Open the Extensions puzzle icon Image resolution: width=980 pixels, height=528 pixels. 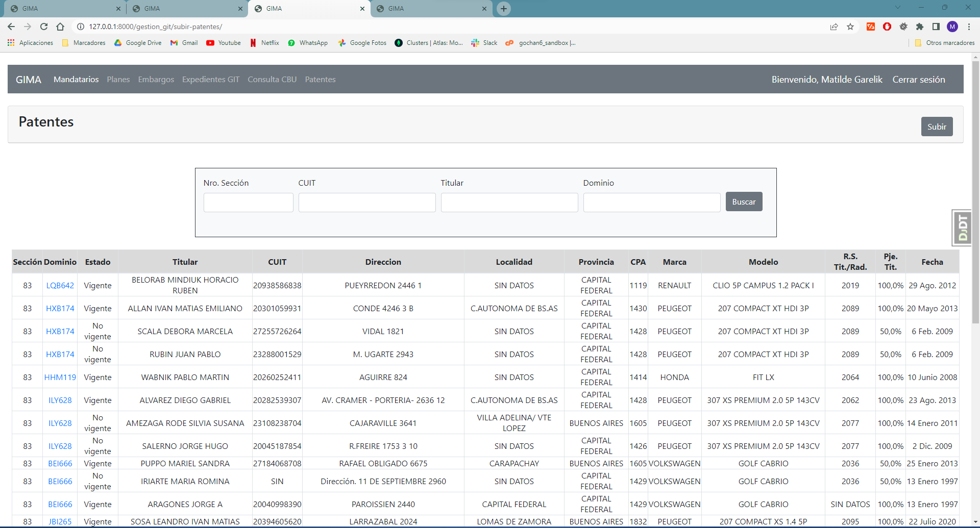coord(920,27)
